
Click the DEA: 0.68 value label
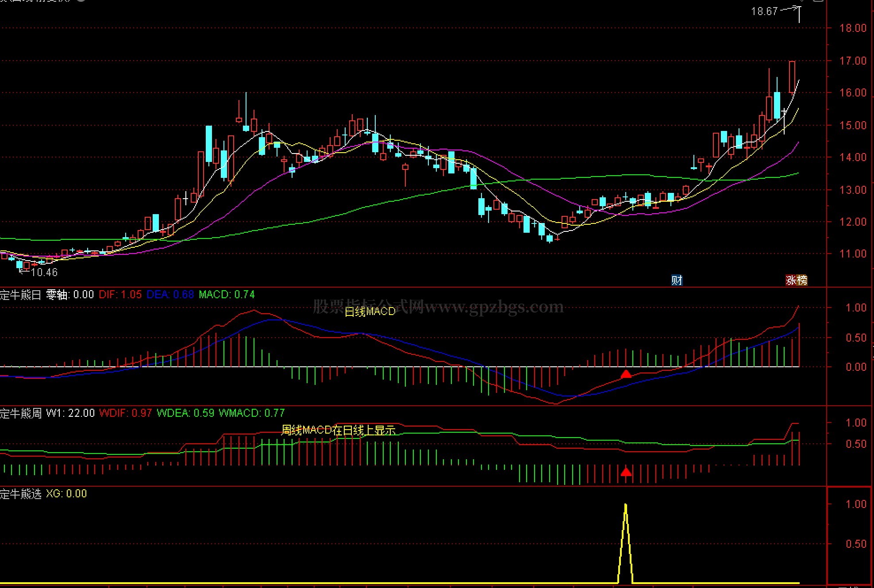click(170, 295)
